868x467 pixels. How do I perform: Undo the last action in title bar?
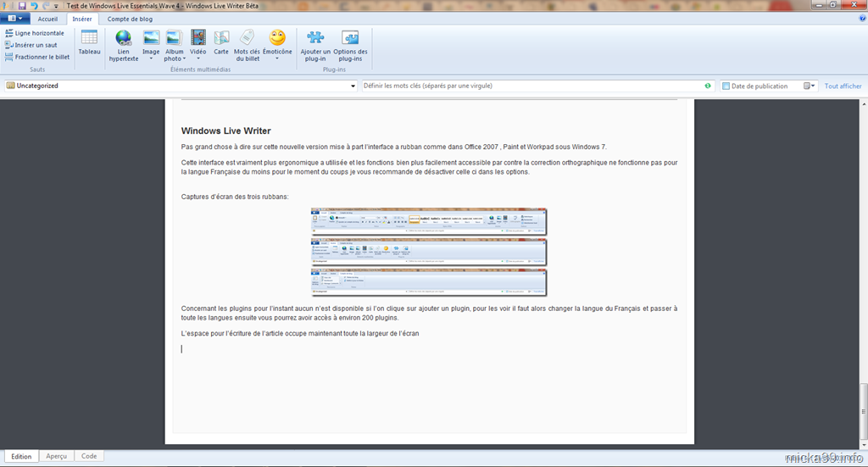point(34,6)
